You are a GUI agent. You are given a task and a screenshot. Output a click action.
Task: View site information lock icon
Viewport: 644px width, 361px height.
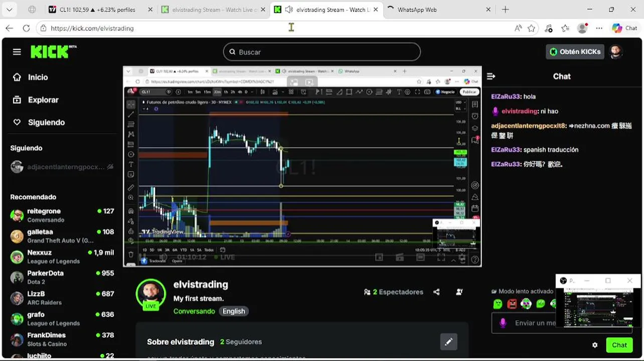pyautogui.click(x=44, y=28)
